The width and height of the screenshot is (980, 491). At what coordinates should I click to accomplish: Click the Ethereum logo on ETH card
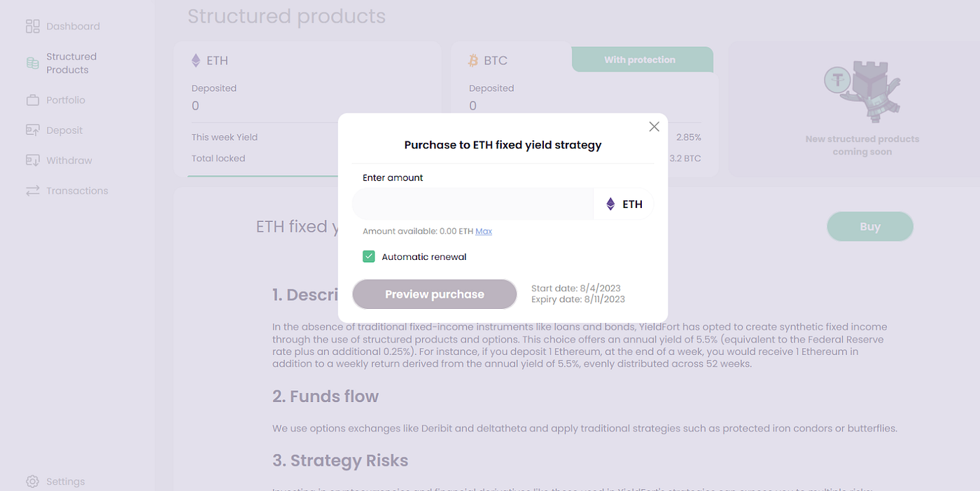click(x=196, y=60)
